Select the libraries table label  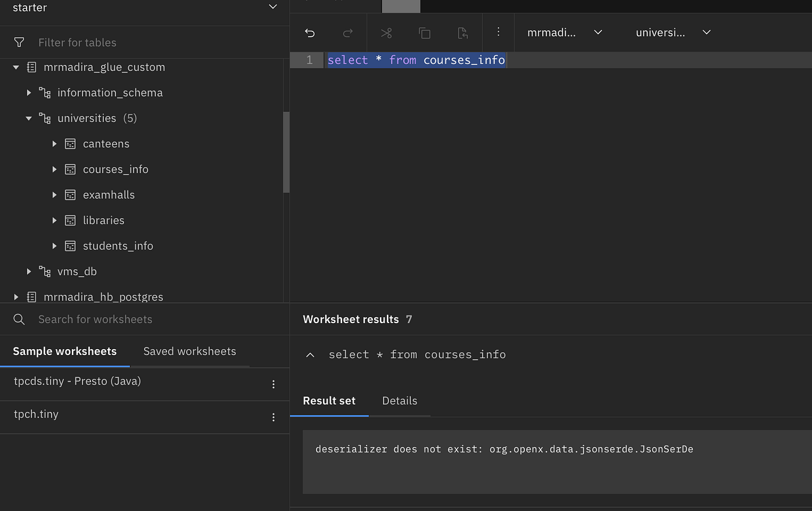[x=103, y=220]
